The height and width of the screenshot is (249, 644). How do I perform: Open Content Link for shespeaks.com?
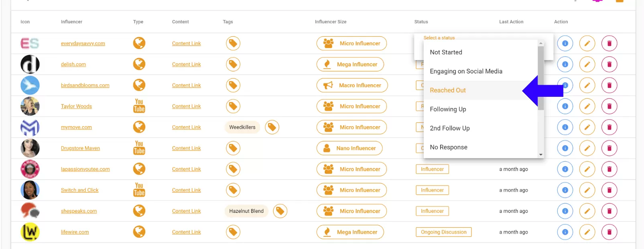click(187, 211)
